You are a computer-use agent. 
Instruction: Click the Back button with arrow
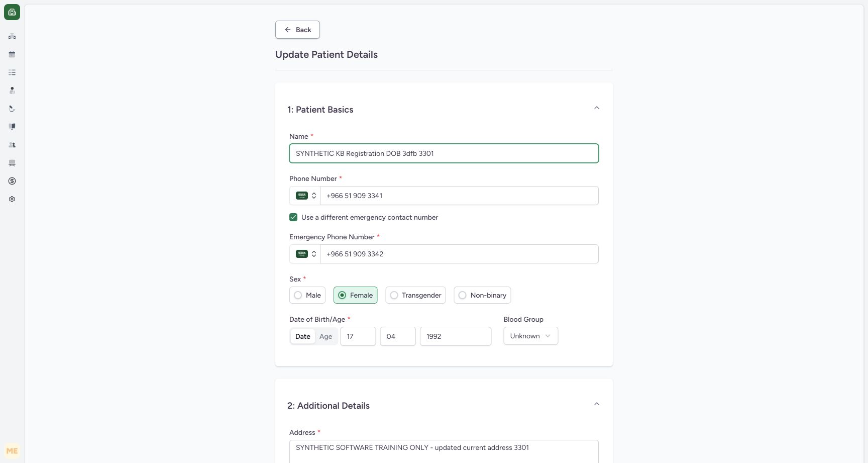(297, 30)
